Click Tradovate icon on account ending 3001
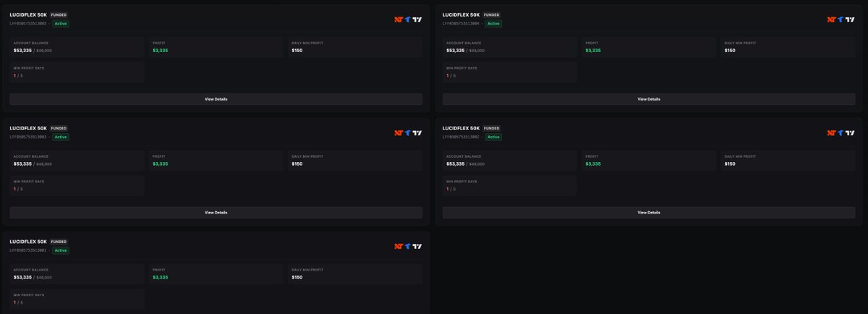This screenshot has height=314, width=868. [408, 246]
